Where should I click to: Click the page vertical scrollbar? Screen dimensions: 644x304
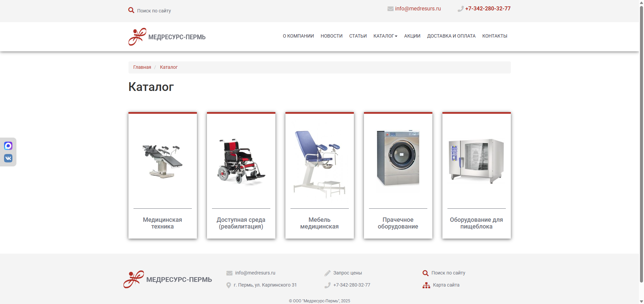coord(641,144)
